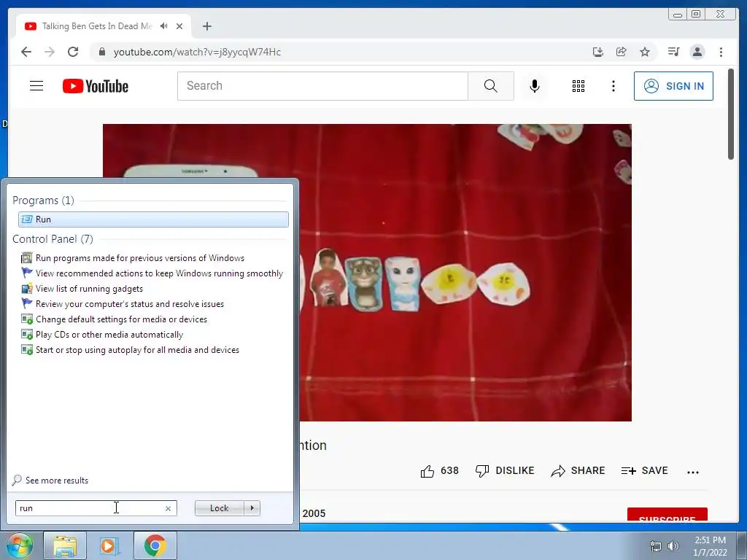Click the Windows Start orb
The width and height of the screenshot is (747, 560).
[19, 545]
